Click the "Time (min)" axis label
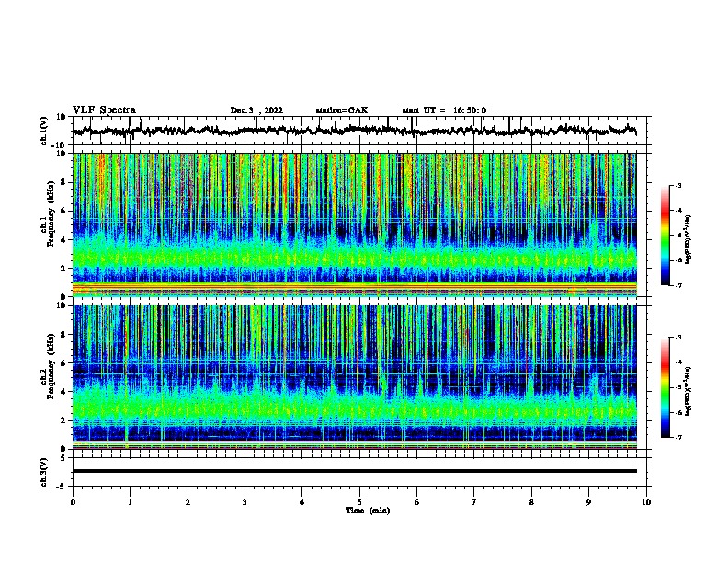Viewport: 728px width, 563px height. point(368,511)
